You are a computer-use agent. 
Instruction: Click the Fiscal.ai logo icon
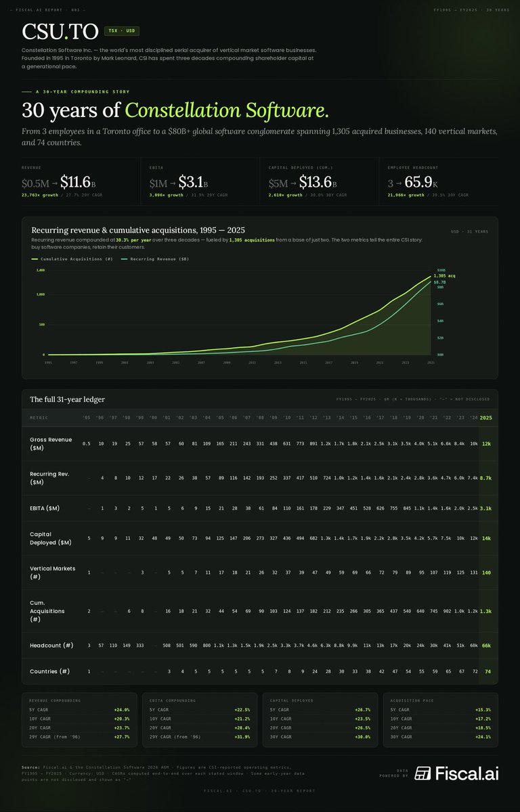click(x=422, y=773)
